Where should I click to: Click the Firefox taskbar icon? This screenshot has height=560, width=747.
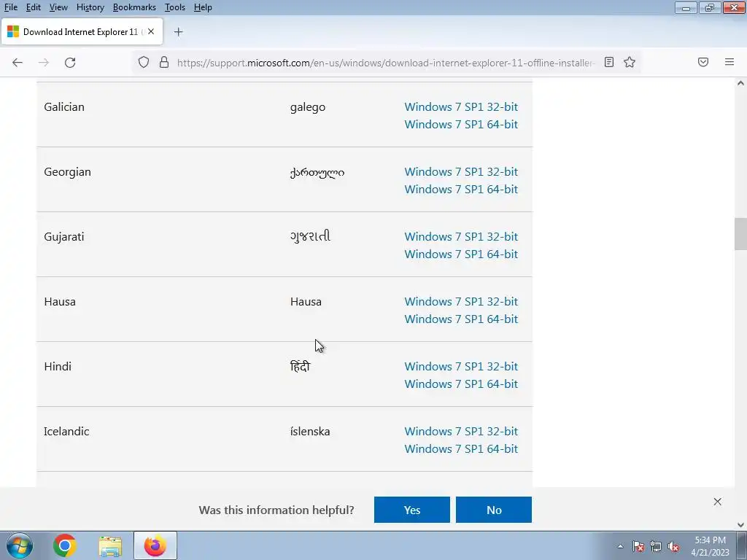pyautogui.click(x=155, y=545)
